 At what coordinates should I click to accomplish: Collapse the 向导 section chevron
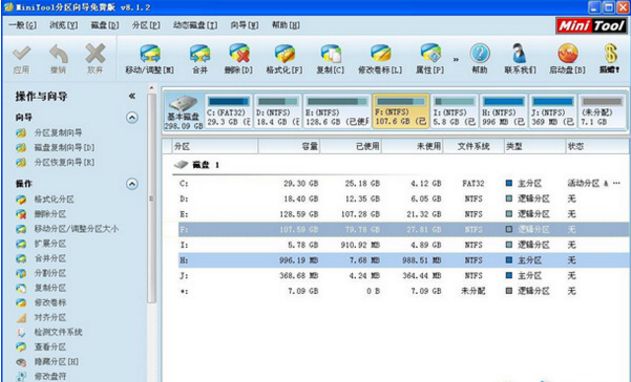pyautogui.click(x=132, y=118)
